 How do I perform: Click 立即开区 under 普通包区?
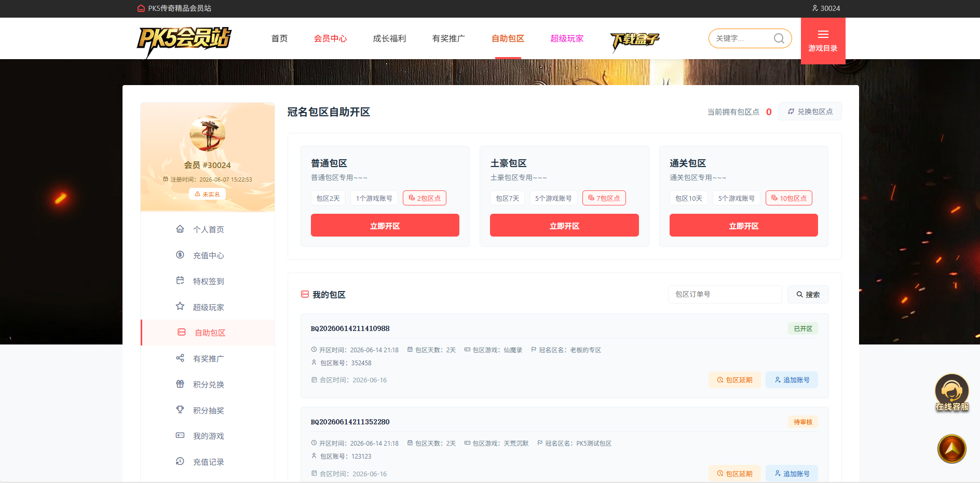click(x=385, y=225)
